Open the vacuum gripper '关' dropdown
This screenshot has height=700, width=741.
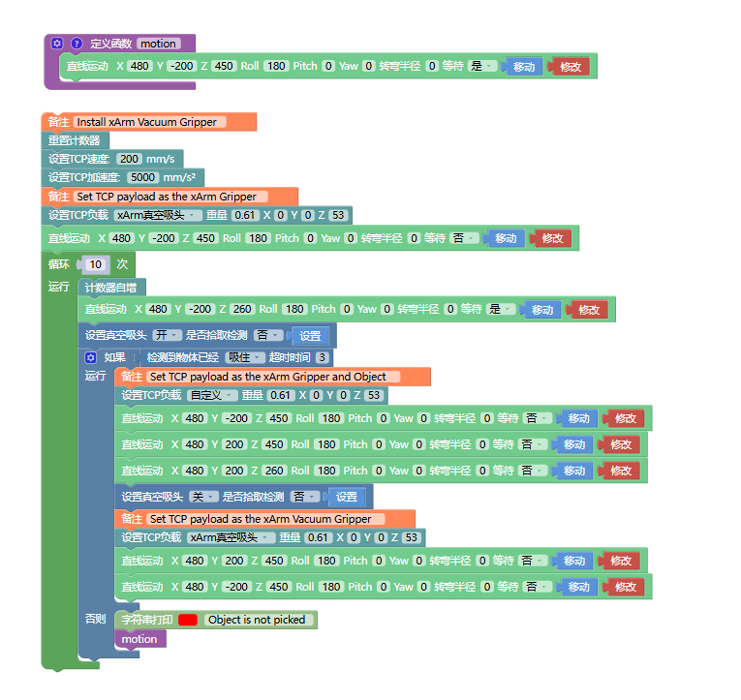click(x=203, y=497)
